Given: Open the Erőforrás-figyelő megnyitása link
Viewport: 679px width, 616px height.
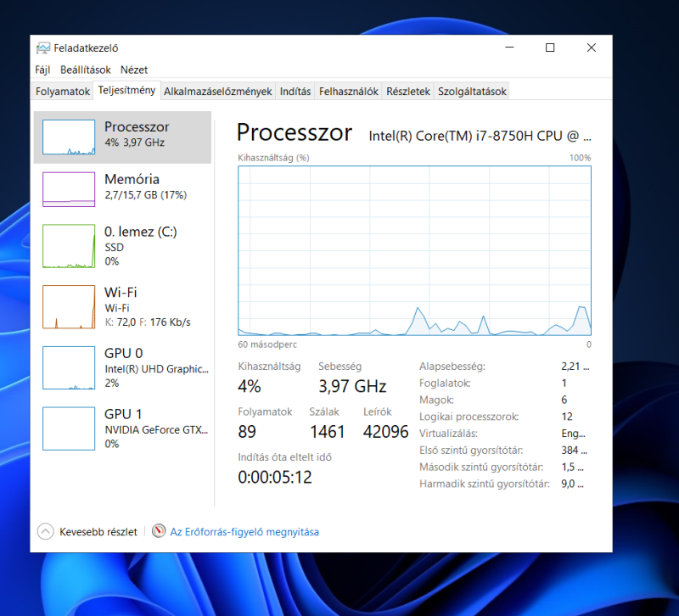Looking at the screenshot, I should [244, 532].
